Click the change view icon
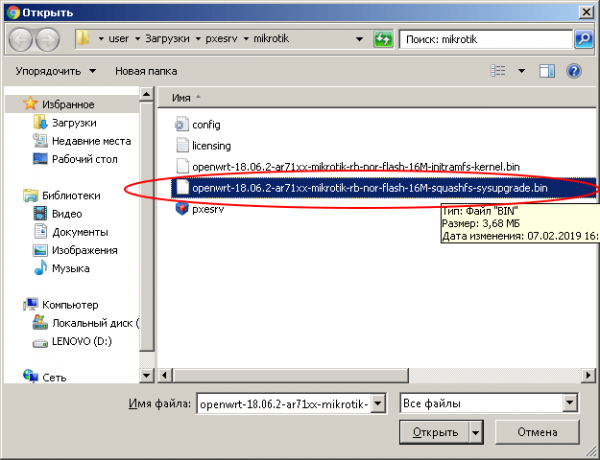Viewport: 600px width, 460px height. tap(499, 71)
